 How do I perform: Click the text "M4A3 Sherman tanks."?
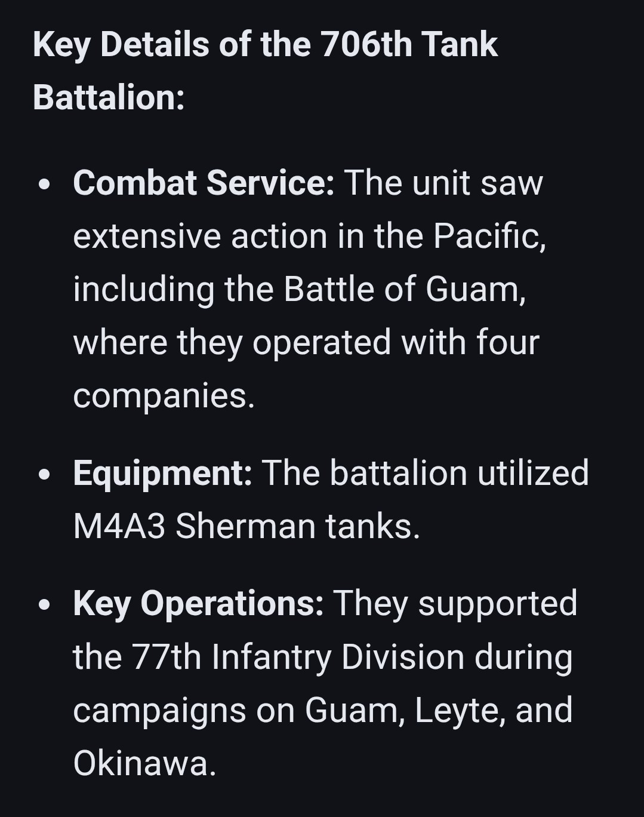(x=246, y=526)
